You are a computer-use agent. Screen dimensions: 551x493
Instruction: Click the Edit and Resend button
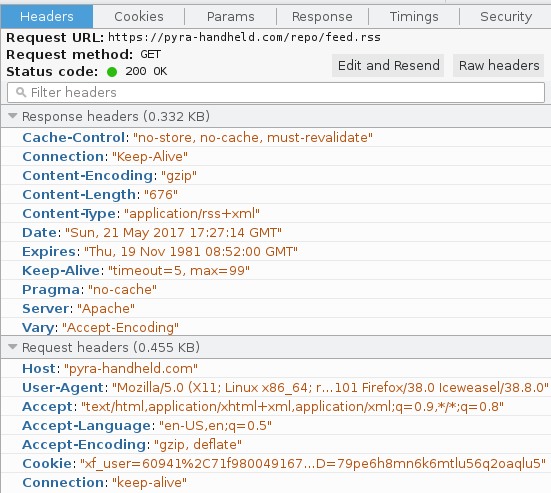[388, 65]
